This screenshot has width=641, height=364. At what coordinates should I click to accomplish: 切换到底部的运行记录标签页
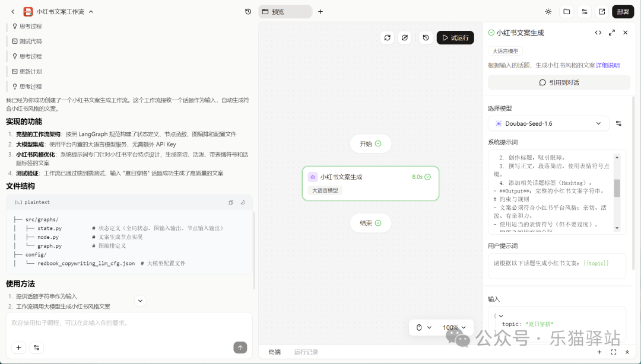306,352
